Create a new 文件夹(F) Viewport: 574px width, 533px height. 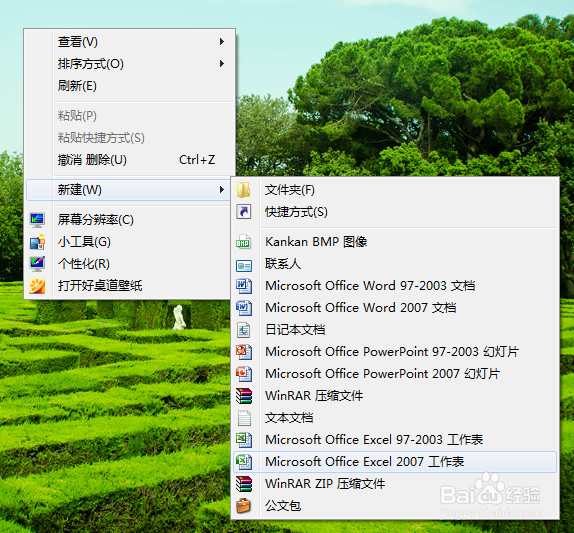[x=395, y=190]
